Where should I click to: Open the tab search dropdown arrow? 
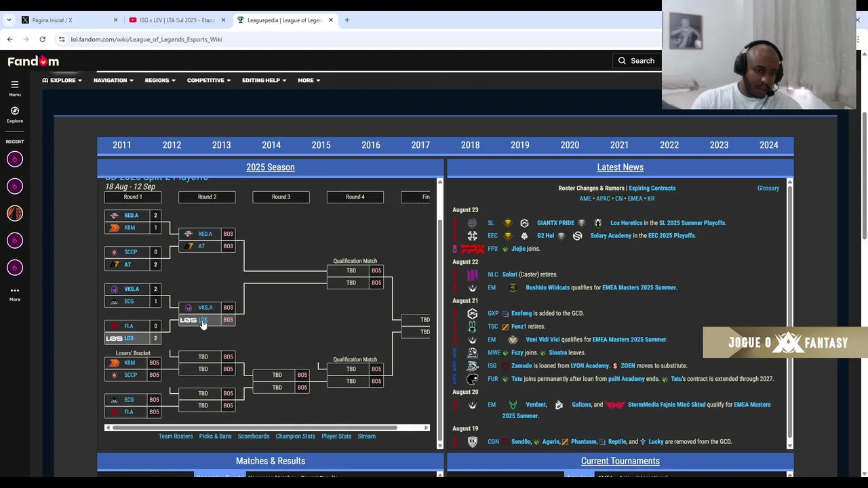click(9, 20)
